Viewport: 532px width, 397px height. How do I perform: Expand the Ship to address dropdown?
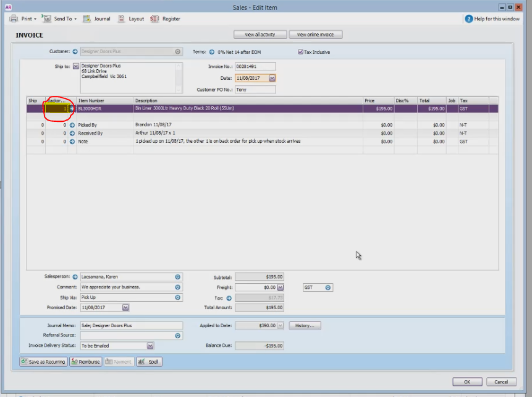point(75,66)
